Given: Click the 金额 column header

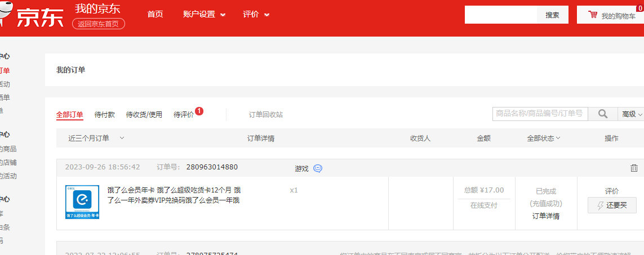Looking at the screenshot, I should 484,138.
